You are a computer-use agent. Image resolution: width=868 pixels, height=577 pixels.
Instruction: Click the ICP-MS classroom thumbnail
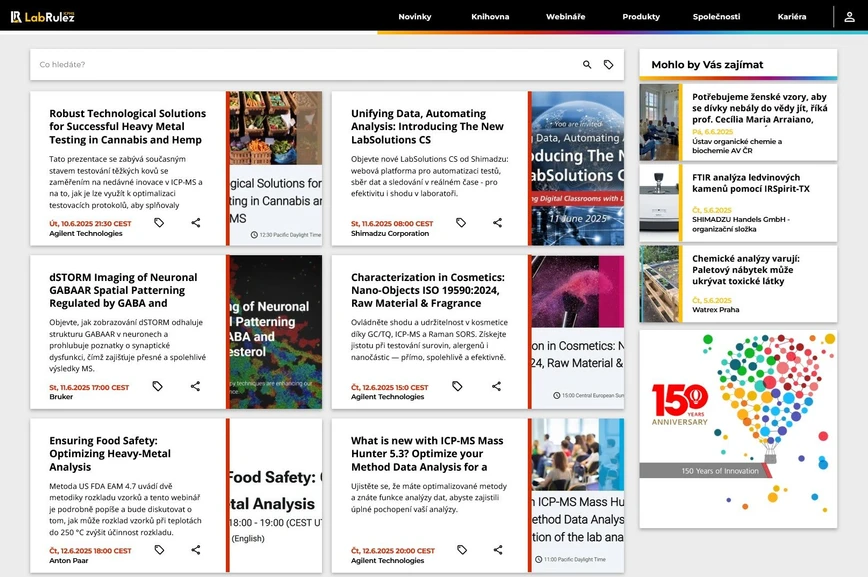(577, 496)
